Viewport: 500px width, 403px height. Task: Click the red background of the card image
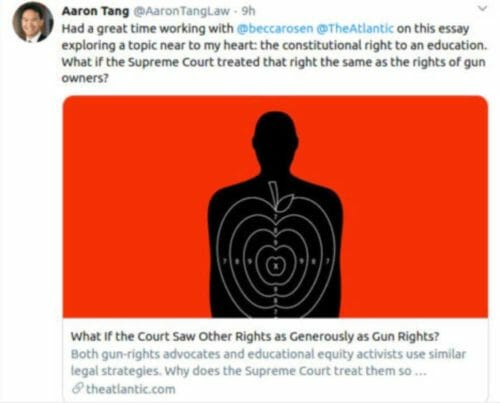133,206
